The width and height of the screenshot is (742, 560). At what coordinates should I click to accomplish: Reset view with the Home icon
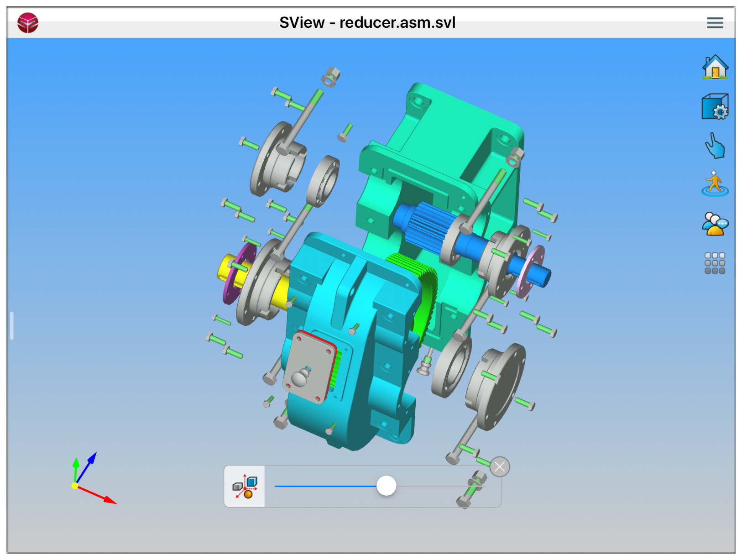click(x=715, y=68)
